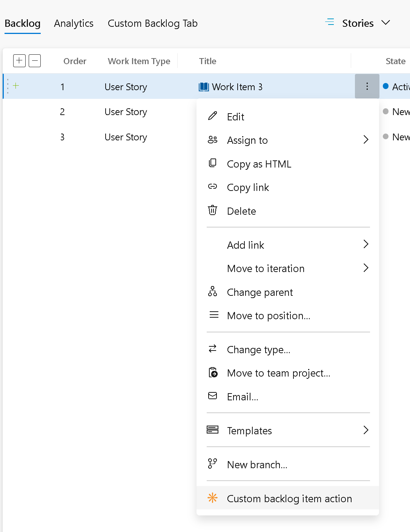Click the Change parent hierarchy icon
The height and width of the screenshot is (532, 410).
(x=213, y=291)
